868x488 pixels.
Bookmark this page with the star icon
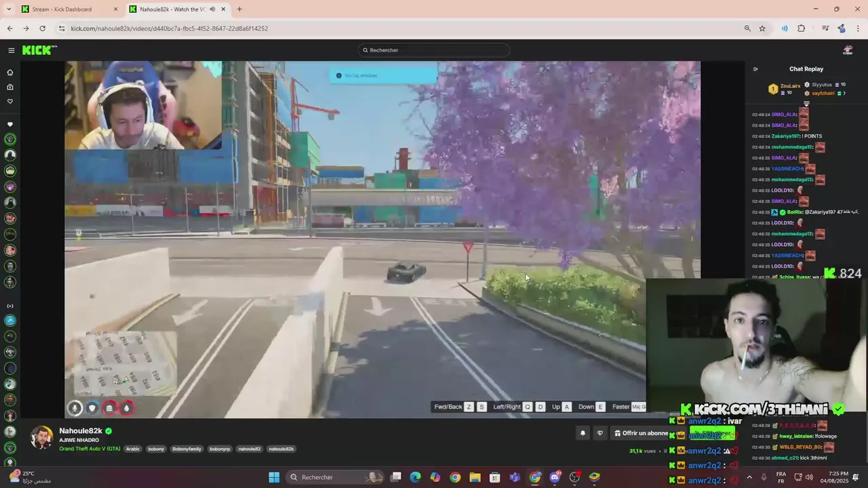click(762, 28)
